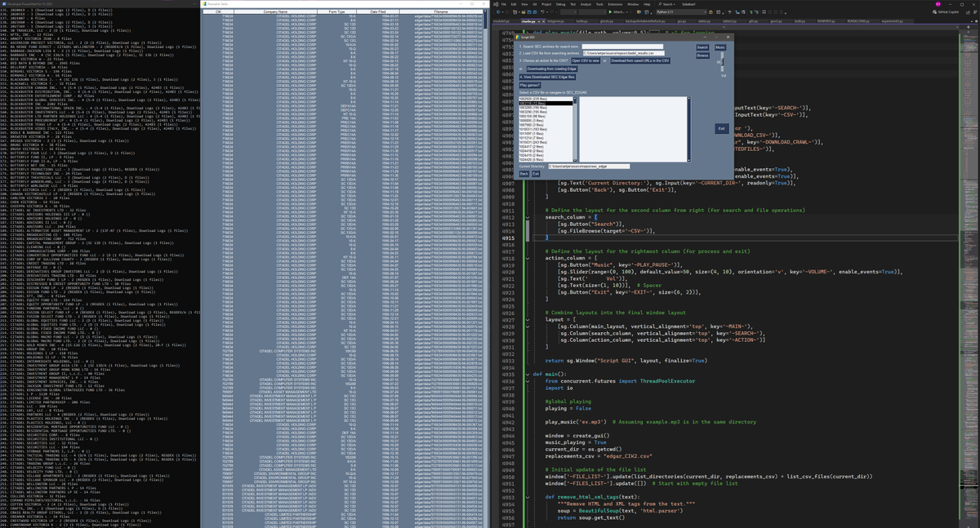Click the Play games? button
The height and width of the screenshot is (528, 980).
[530, 85]
